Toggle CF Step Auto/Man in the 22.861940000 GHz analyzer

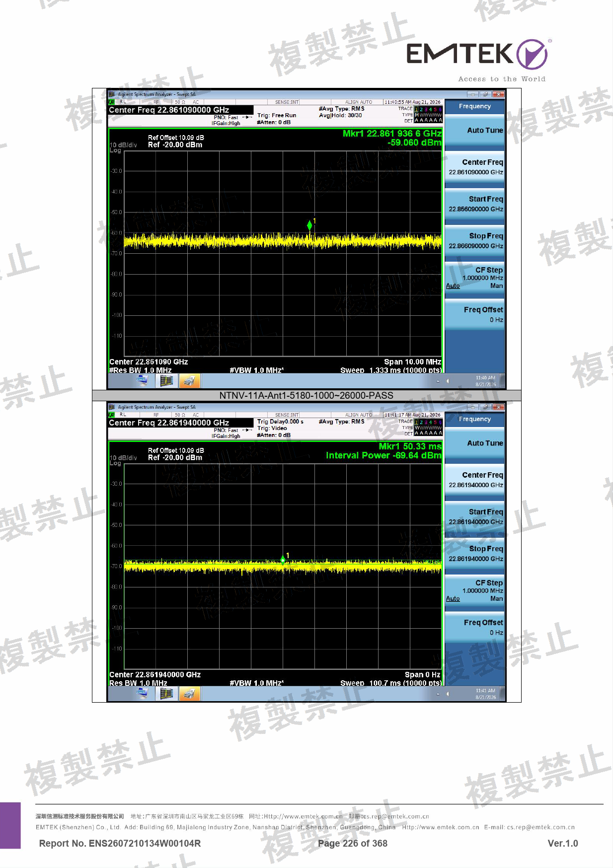[474, 590]
